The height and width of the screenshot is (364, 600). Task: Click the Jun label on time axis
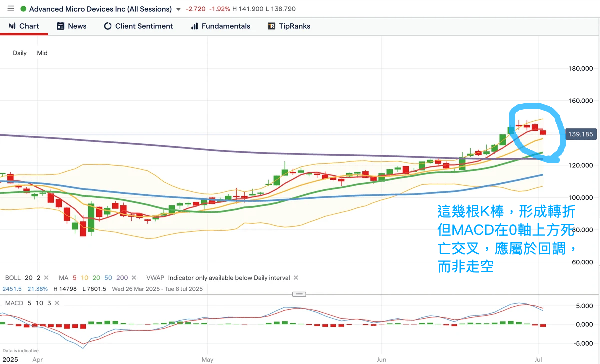coord(382,359)
